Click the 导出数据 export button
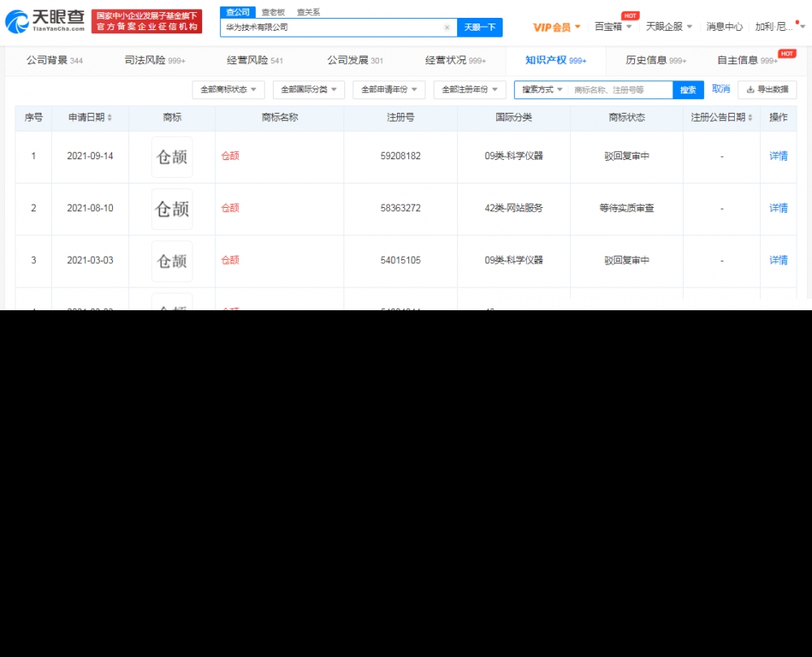812x657 pixels. coord(767,89)
